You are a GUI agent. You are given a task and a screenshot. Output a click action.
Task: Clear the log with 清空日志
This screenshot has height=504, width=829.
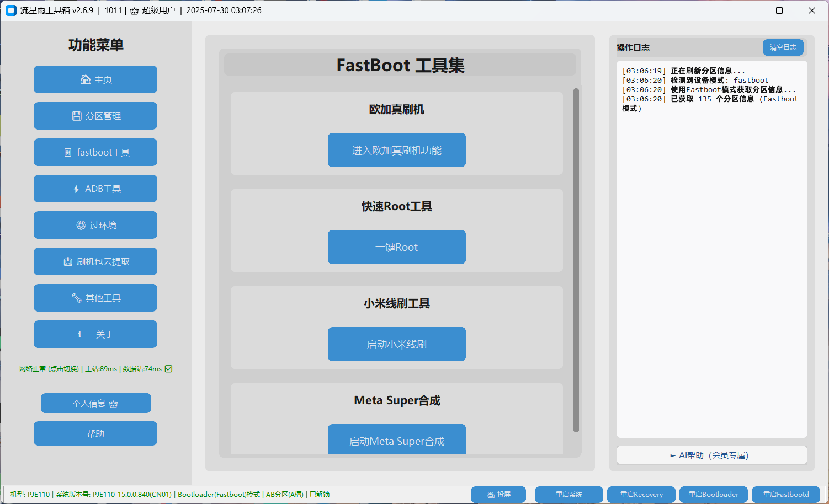click(783, 47)
